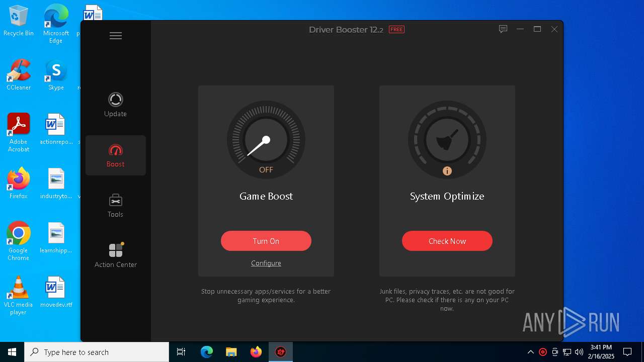
Task: Open the Action Center
Action: [115, 256]
